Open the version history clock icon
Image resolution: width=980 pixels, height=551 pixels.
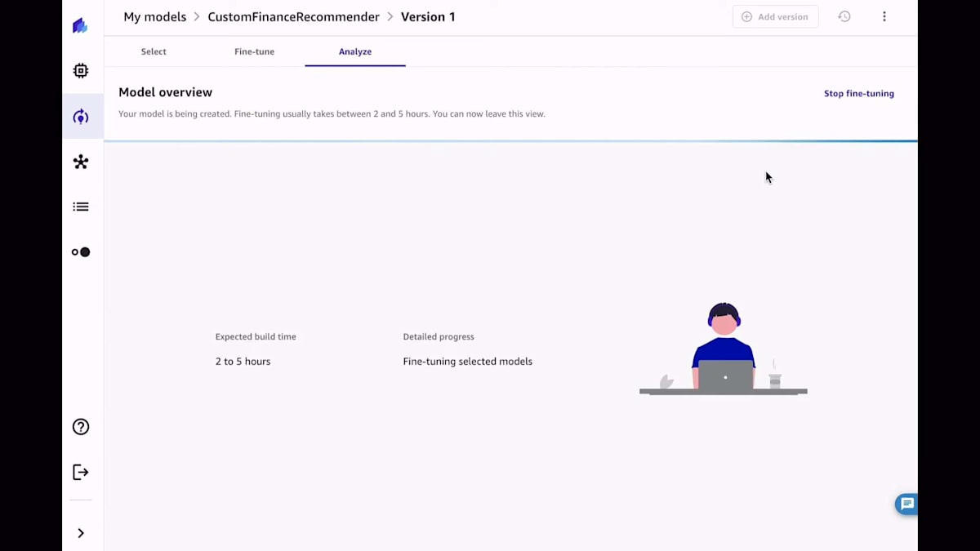pyautogui.click(x=844, y=16)
